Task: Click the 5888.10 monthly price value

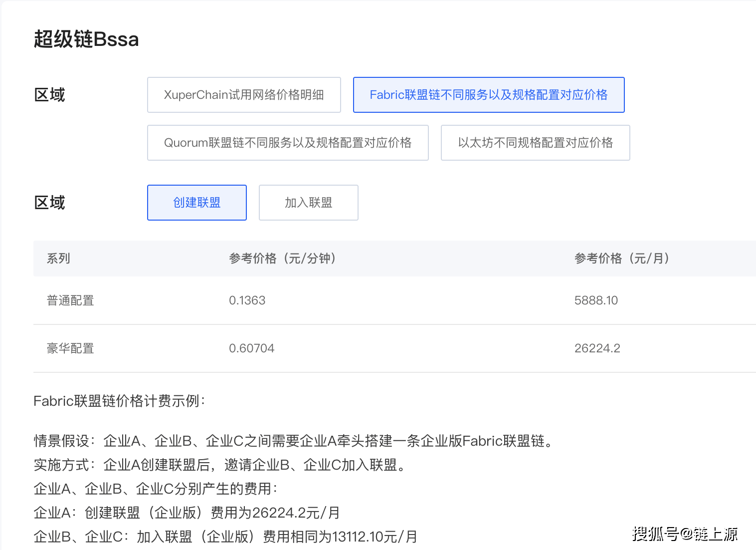Action: click(x=596, y=300)
